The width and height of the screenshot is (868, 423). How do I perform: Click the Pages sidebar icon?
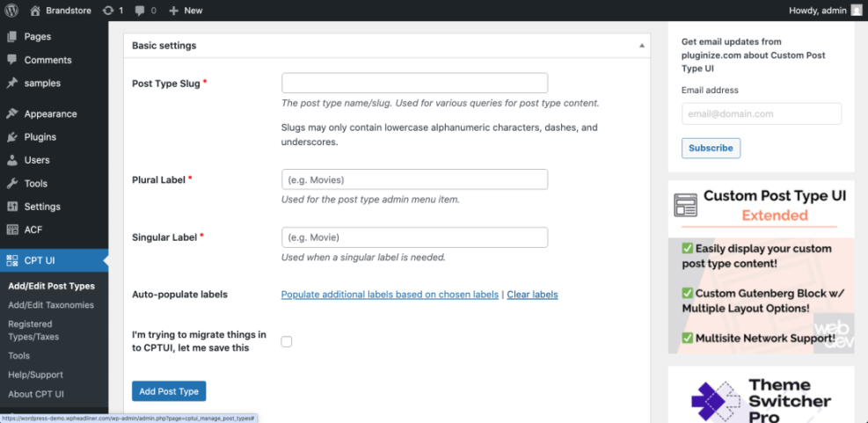tap(11, 37)
